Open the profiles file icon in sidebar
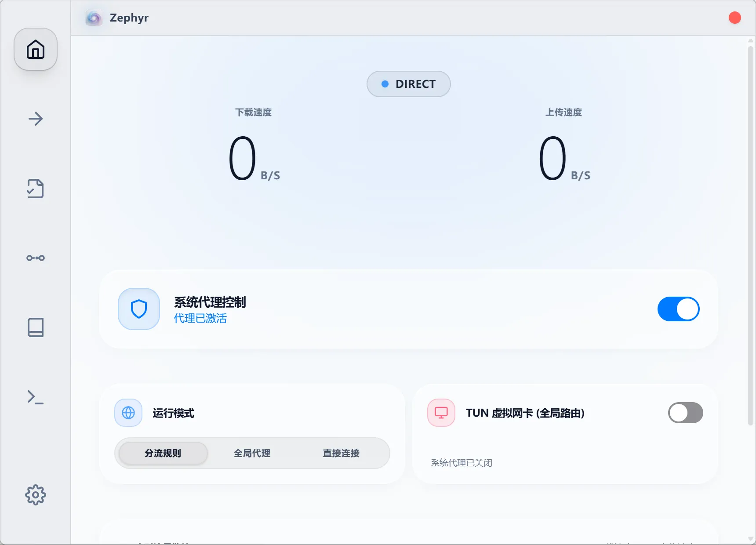The image size is (756, 545). pos(36,189)
